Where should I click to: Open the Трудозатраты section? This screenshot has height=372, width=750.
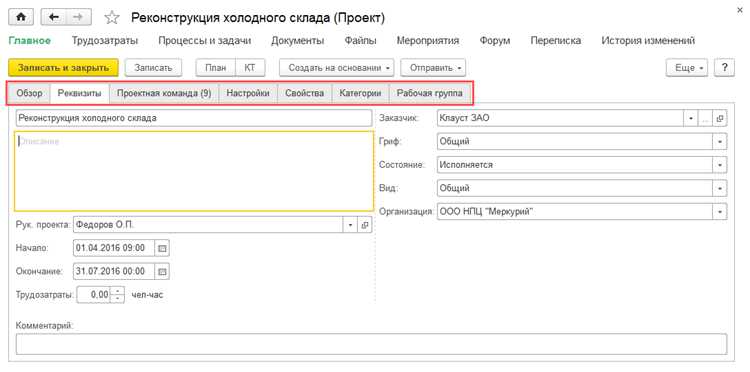tap(105, 41)
